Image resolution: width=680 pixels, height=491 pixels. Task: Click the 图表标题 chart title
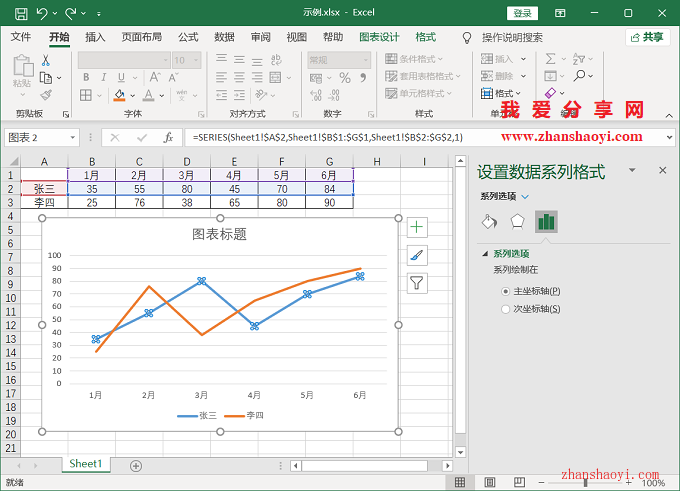click(x=219, y=234)
